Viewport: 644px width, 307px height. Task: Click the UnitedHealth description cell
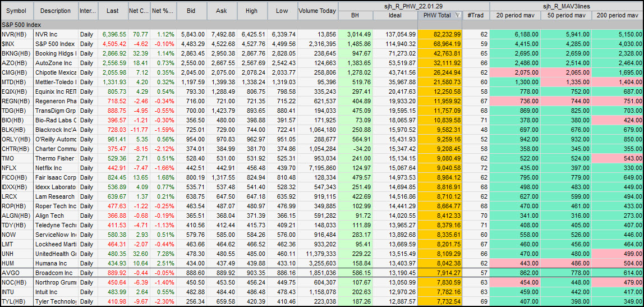56,253
